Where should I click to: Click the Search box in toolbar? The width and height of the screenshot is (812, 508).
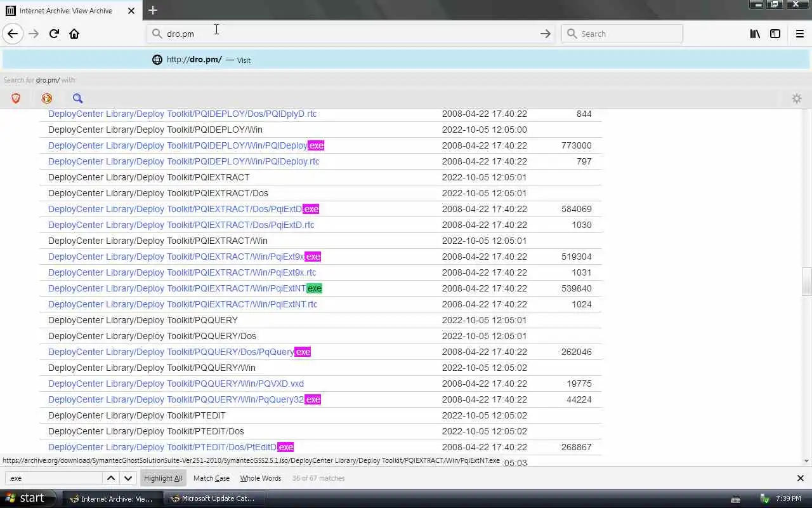tap(622, 34)
